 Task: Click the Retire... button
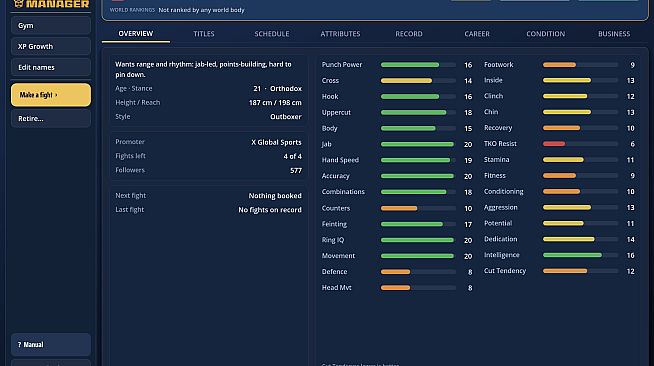51,118
